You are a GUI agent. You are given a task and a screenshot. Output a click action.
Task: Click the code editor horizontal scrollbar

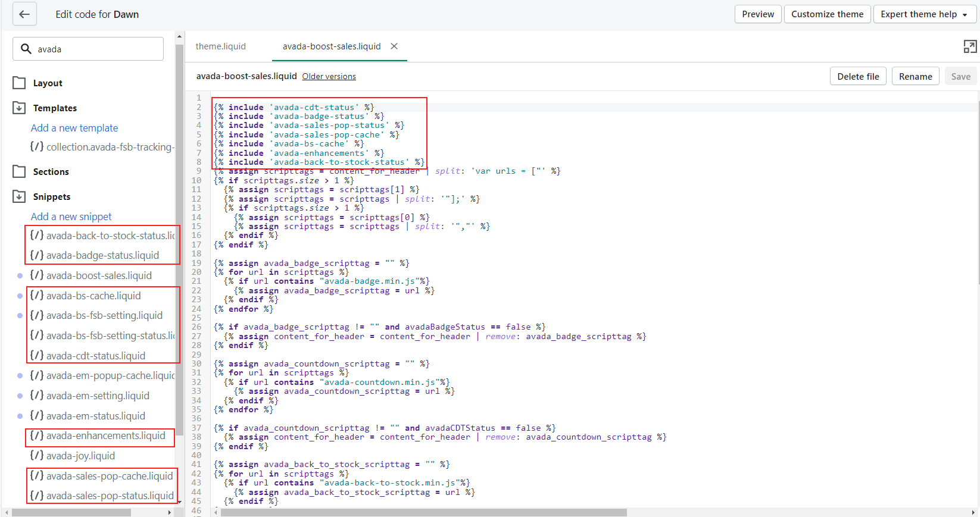(423, 512)
